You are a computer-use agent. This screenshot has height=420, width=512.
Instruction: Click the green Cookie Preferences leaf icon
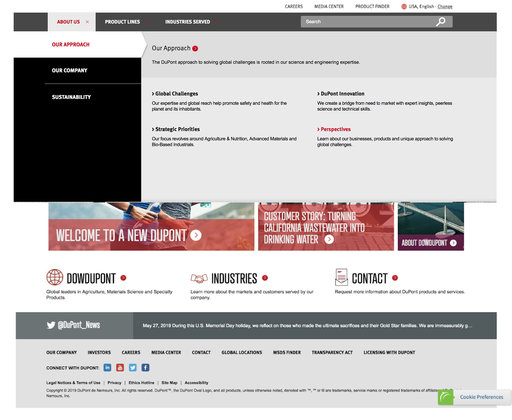(446, 397)
